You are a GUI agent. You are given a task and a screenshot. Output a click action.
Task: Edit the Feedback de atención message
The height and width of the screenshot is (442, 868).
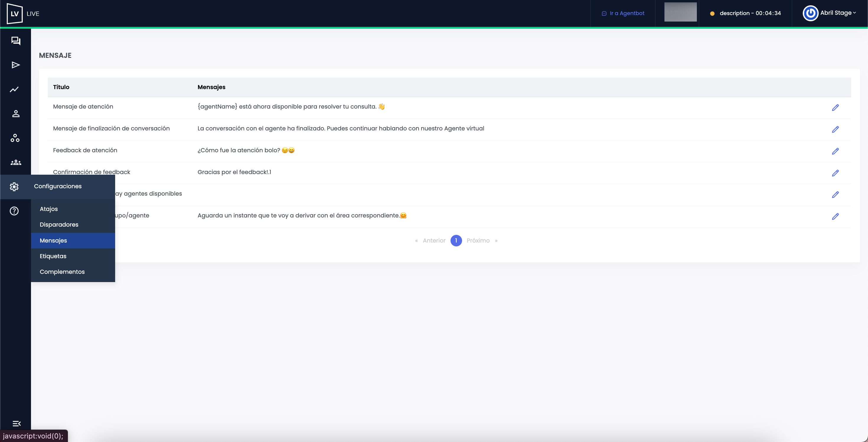coord(835,151)
